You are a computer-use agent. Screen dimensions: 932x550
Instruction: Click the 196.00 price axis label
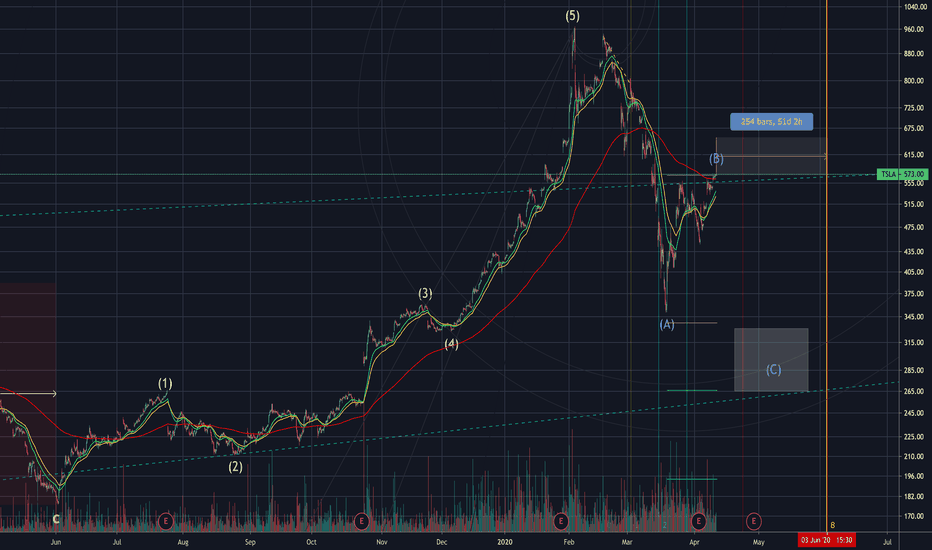pos(914,476)
